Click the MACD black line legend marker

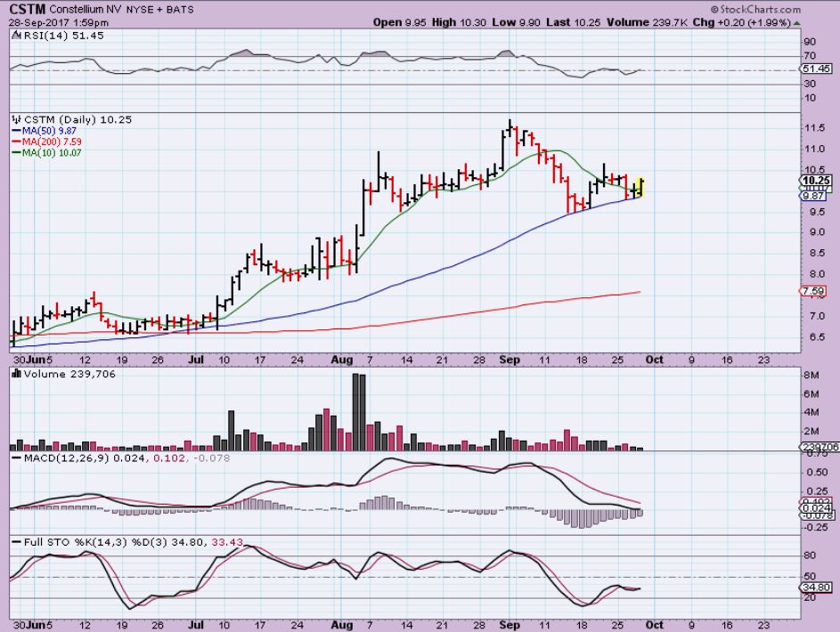[14, 458]
